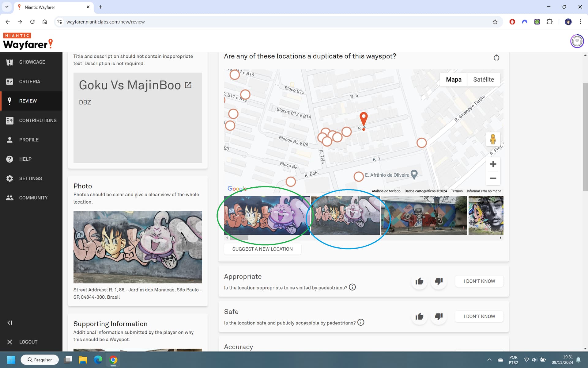Screen dimensions: 588x368
Task: Open the volume control in the tray
Action: point(535,360)
